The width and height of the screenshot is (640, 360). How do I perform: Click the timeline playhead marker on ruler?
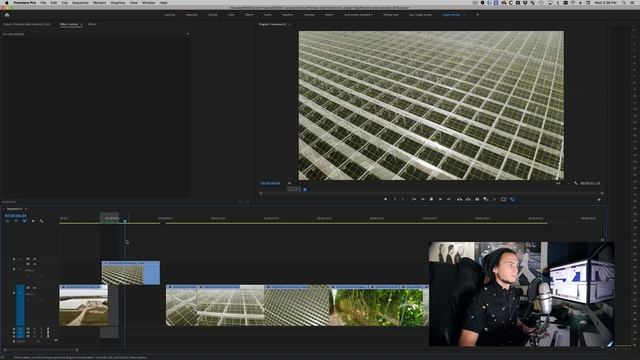pos(124,220)
